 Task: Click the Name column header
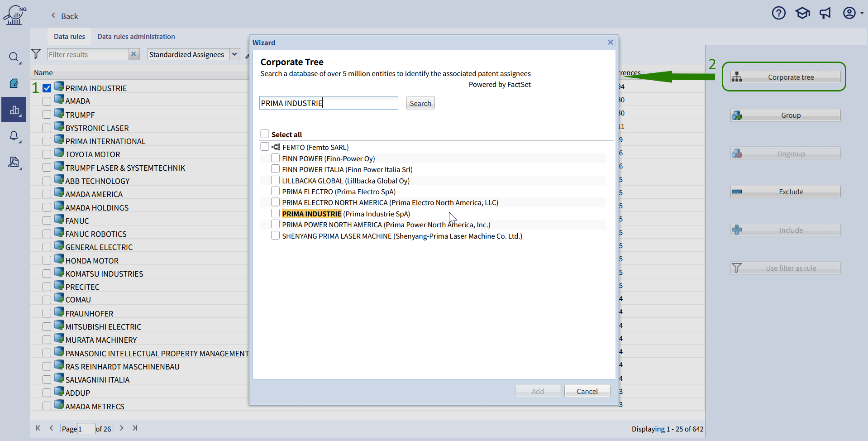[x=43, y=72]
